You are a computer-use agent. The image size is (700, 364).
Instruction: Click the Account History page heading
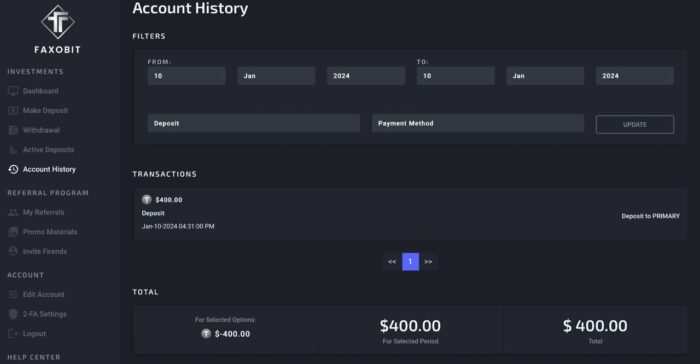pos(190,8)
